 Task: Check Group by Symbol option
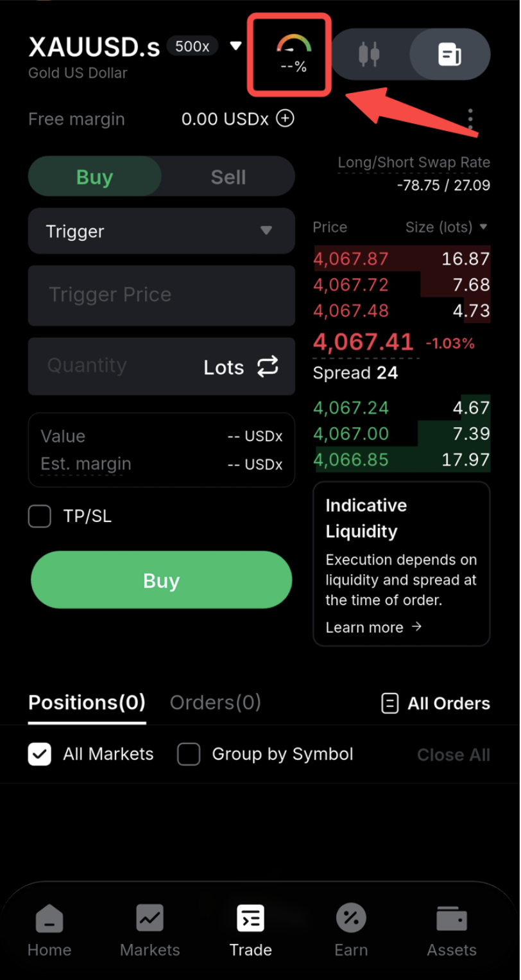tap(189, 754)
